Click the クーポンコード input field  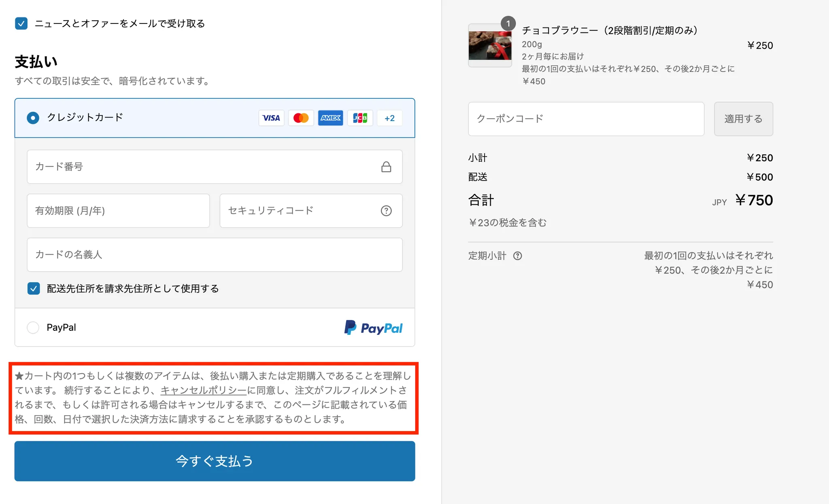point(586,119)
